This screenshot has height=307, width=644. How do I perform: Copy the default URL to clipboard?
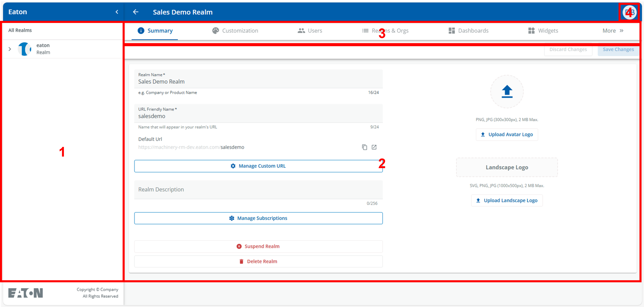[x=364, y=147]
